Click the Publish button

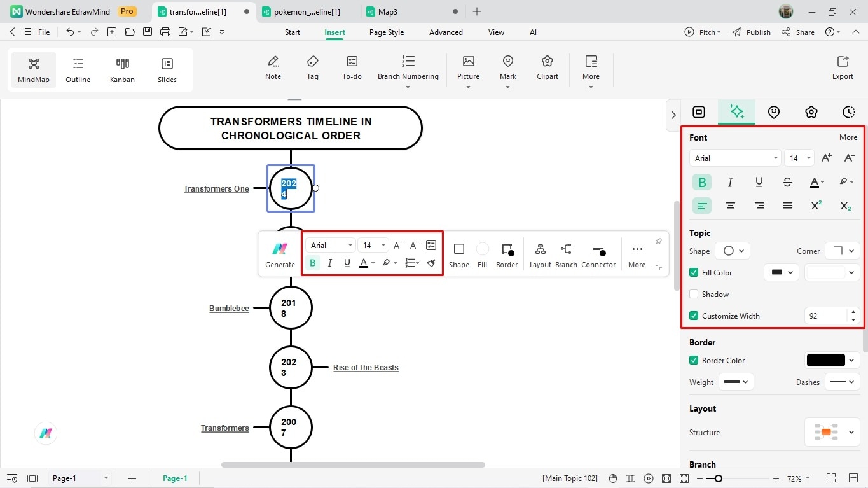coord(751,32)
